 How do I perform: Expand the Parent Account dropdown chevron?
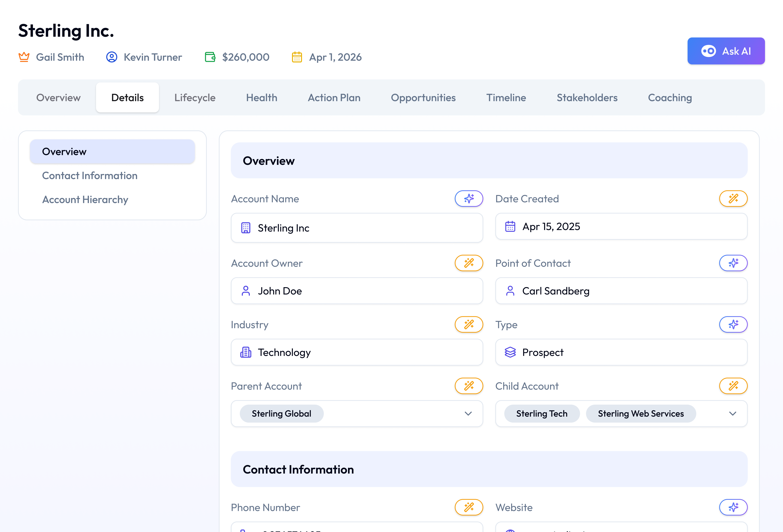pyautogui.click(x=468, y=413)
